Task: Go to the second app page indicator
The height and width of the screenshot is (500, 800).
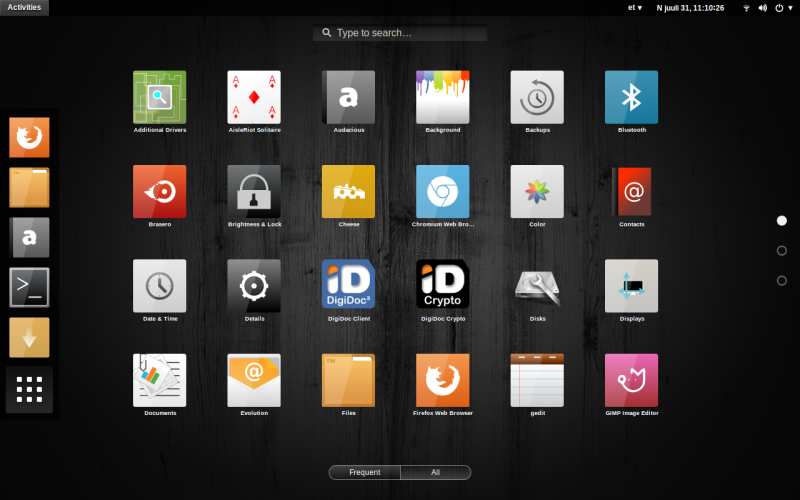Action: click(x=782, y=251)
